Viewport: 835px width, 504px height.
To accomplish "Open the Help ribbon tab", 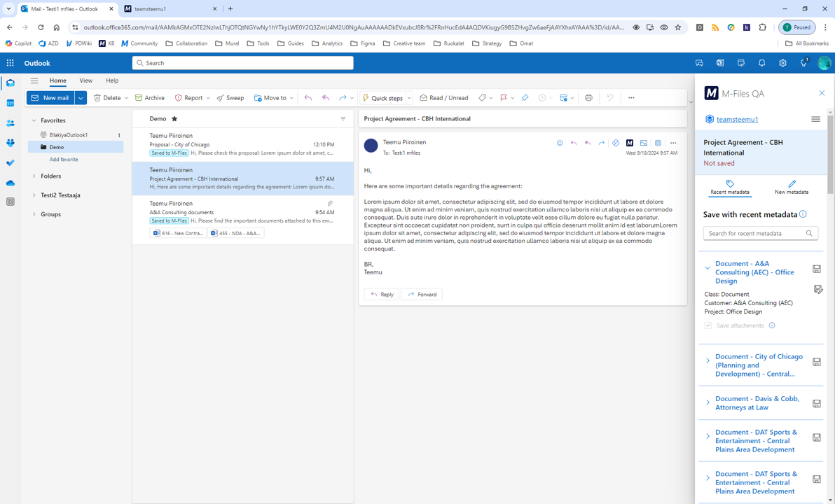I will [x=112, y=81].
